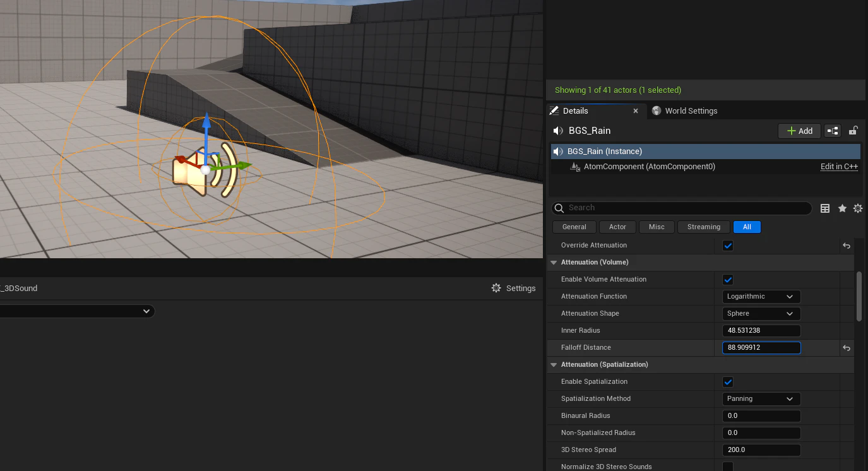Screen dimensions: 868x471
Task: Reset Falloff Distance to default arrow
Action: [x=847, y=348]
